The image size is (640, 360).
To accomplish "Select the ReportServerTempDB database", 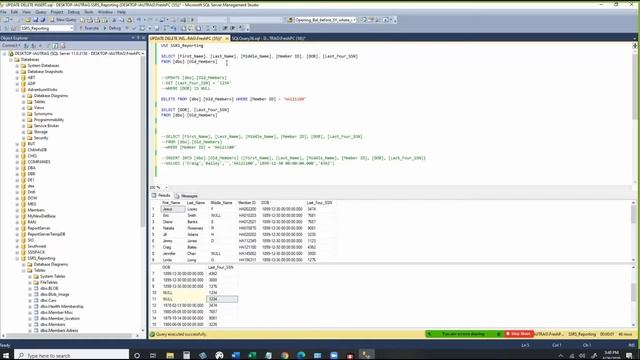I will click(x=46, y=234).
